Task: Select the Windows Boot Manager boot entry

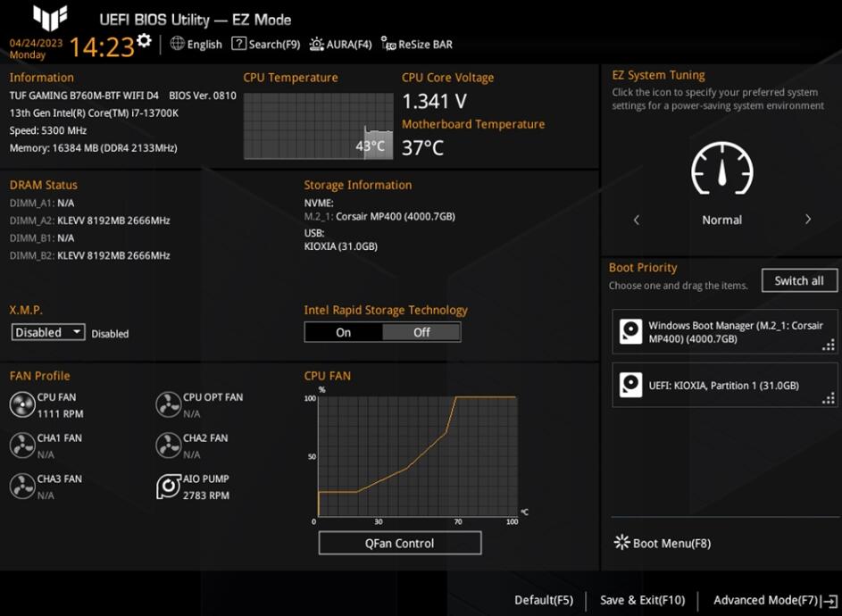Action: point(723,332)
